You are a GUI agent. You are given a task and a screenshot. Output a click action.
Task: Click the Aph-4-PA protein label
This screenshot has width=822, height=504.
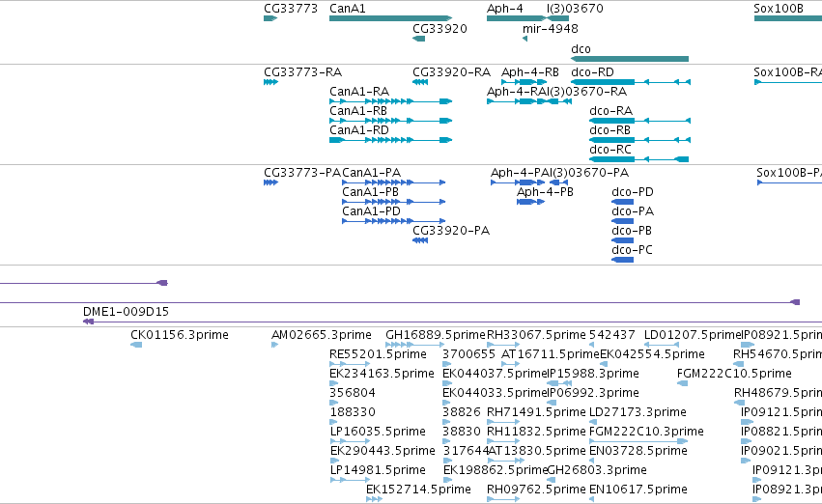pyautogui.click(x=519, y=173)
